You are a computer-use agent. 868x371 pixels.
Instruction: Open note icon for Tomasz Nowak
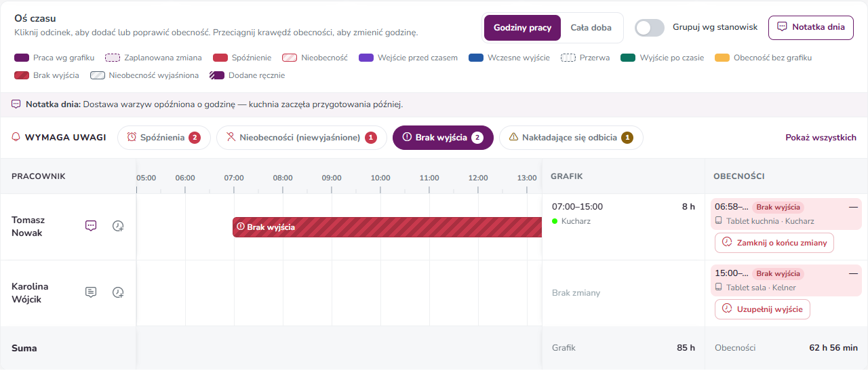(x=91, y=226)
